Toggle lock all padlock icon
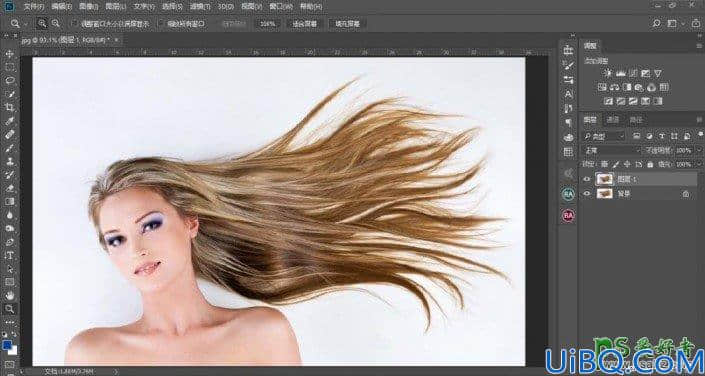The image size is (705, 376). click(x=649, y=164)
